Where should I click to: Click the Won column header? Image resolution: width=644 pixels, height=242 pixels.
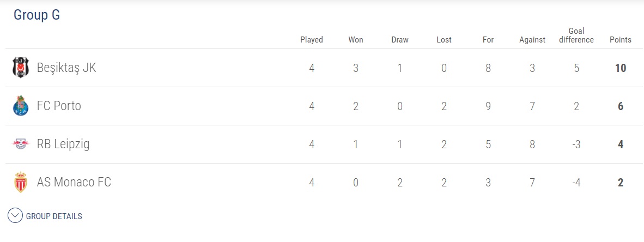point(356,40)
